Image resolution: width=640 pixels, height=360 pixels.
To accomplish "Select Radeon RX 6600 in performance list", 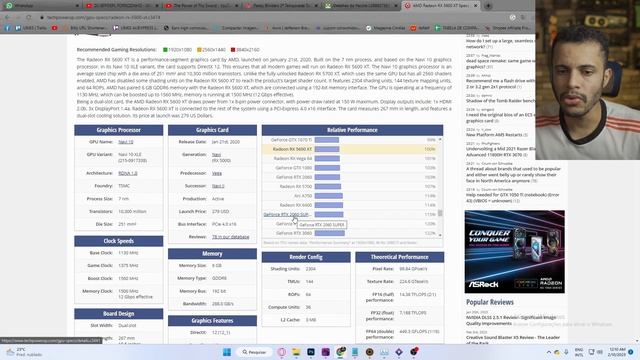I will (296, 205).
